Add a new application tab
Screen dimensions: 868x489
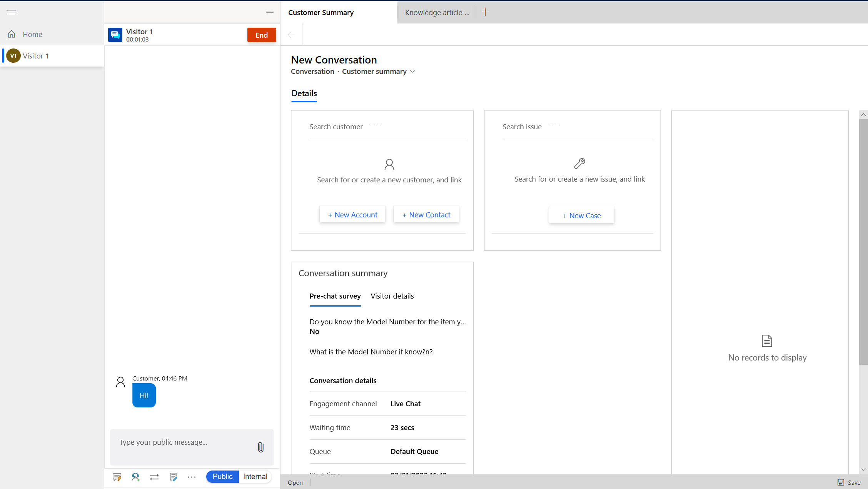pyautogui.click(x=485, y=12)
